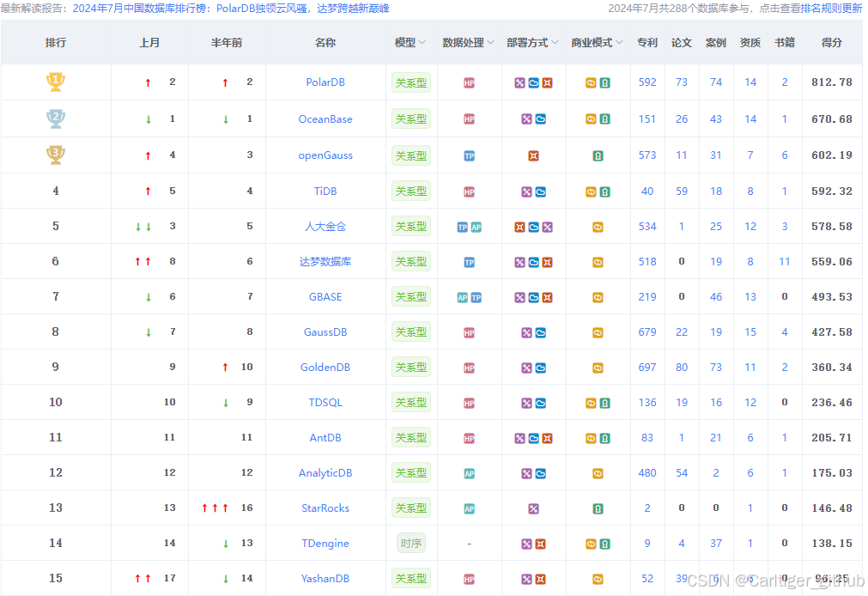
Task: Click the orange business model icon in PolarDB row
Action: coord(591,83)
